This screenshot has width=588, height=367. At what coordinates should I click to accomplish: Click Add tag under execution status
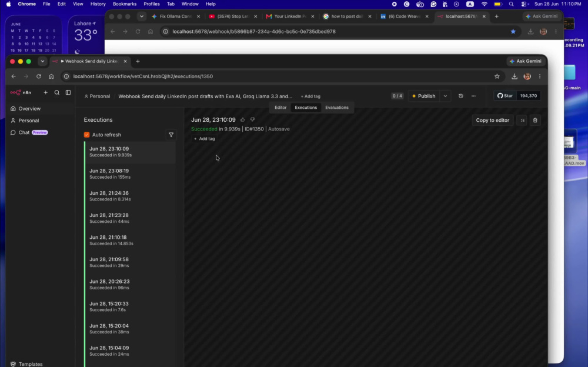tap(205, 139)
